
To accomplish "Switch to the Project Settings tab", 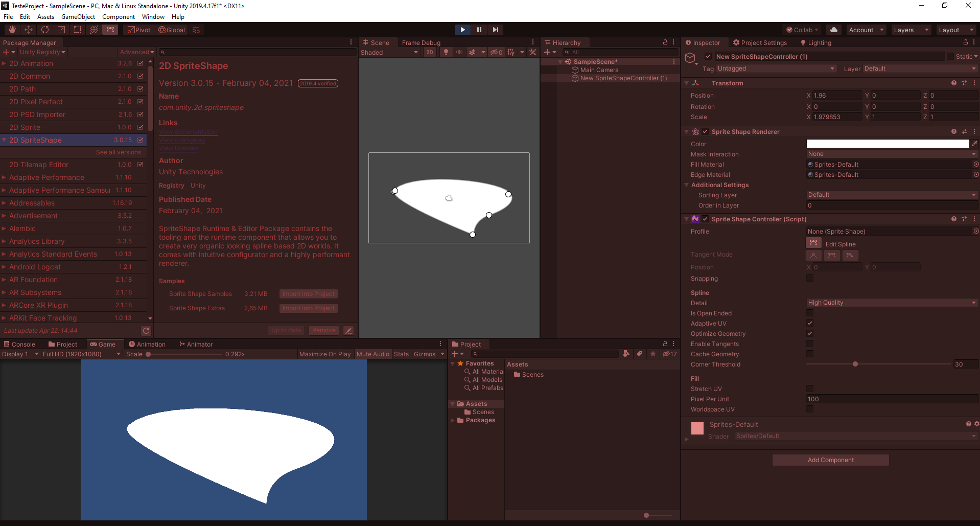I will [x=760, y=42].
